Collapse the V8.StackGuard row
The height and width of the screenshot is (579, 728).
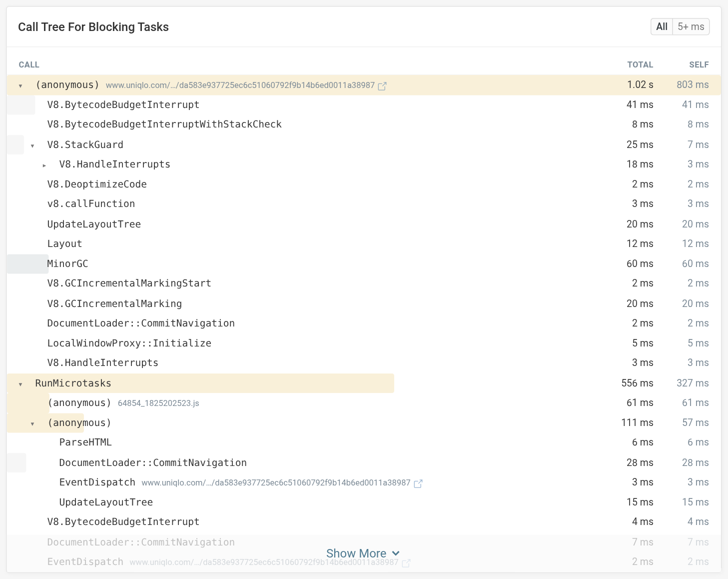click(32, 146)
